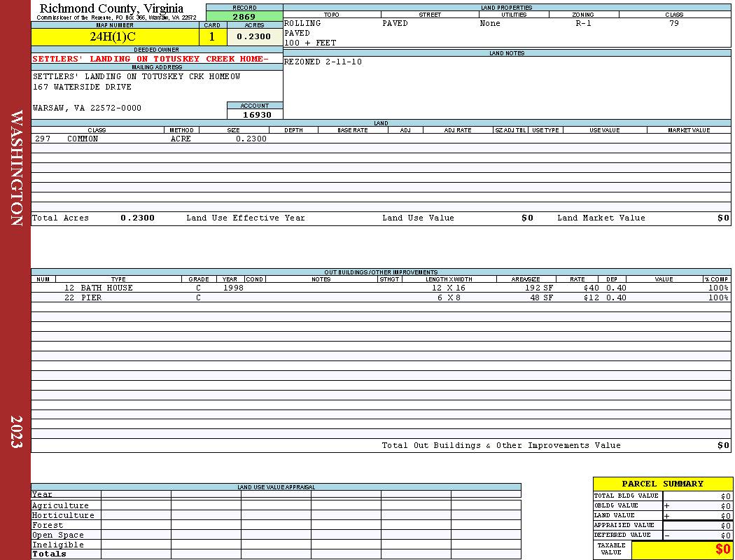Click the ACRE method cell

(181, 139)
